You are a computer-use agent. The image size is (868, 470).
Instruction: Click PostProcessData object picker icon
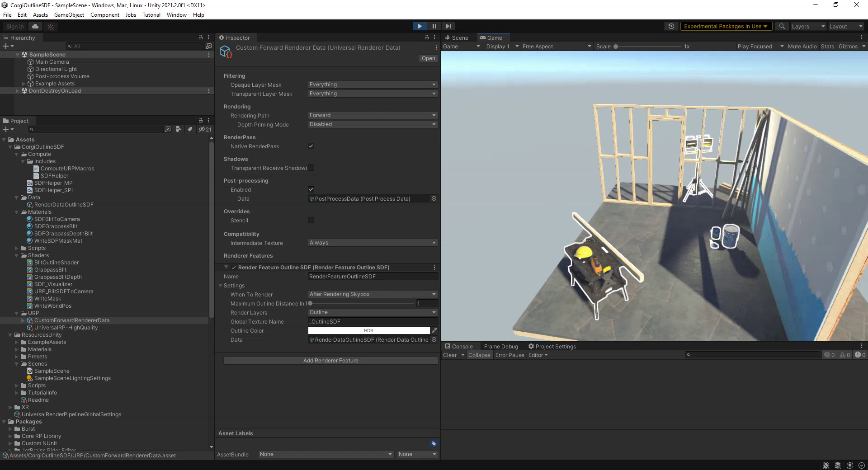coord(434,198)
